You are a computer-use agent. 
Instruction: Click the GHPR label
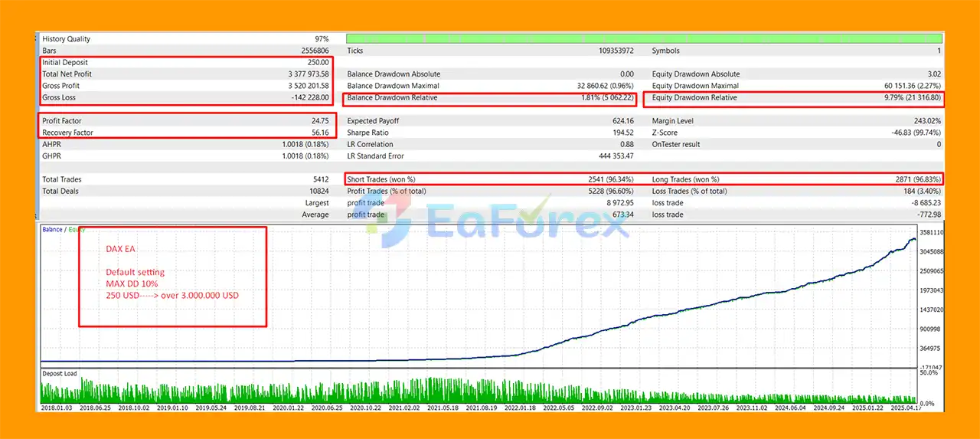(x=51, y=156)
